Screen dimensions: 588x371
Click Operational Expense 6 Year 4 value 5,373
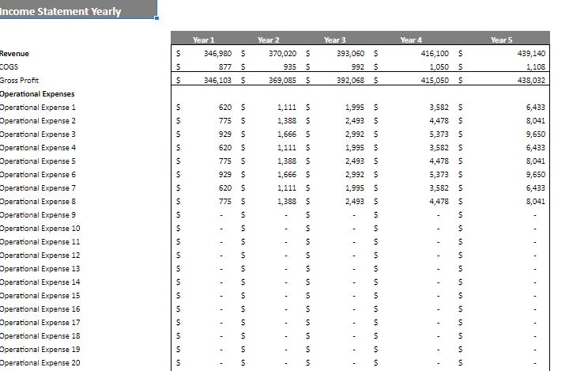[x=439, y=175]
